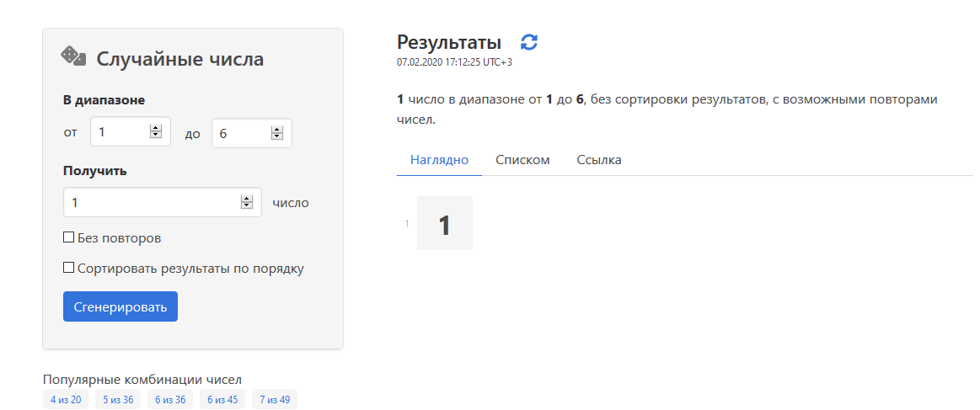Choose the '4 из 20' combination
Screen dimensions: 980x410
[x=66, y=399]
